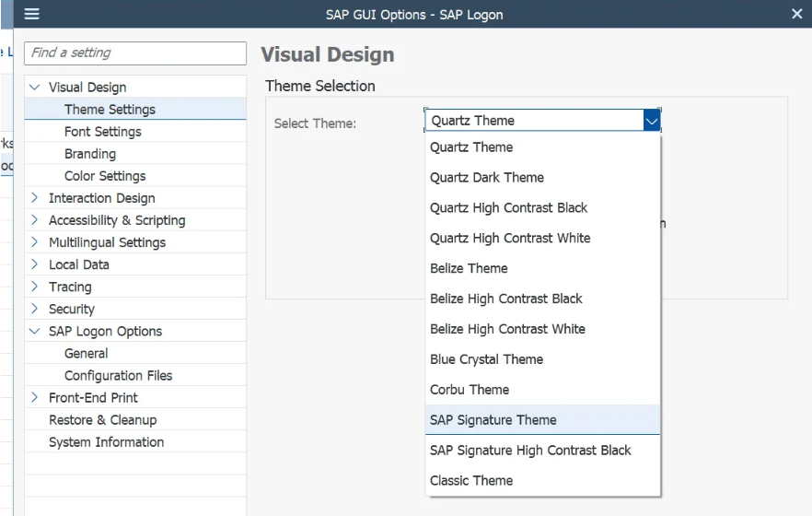Choose Quartz High Contrast Black

(543, 207)
